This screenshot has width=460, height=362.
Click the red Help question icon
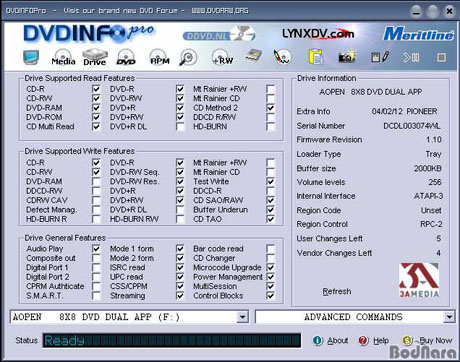363,340
